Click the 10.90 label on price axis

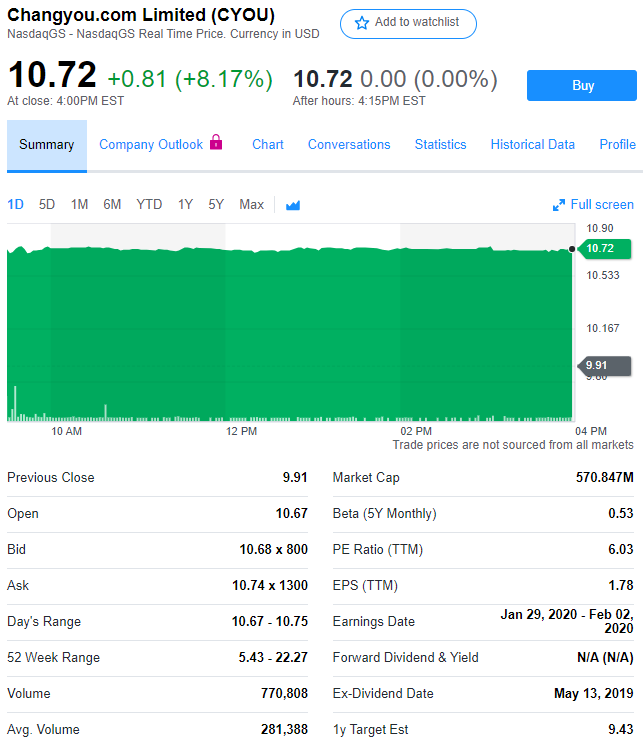click(x=600, y=228)
